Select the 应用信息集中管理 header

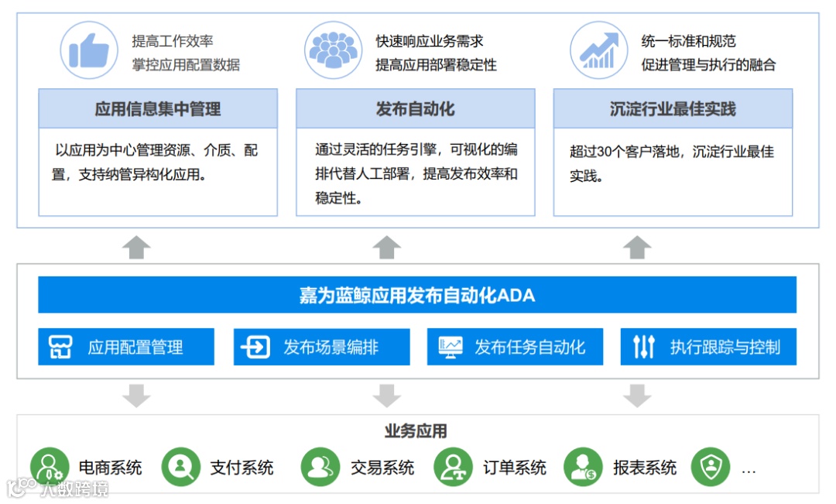click(158, 109)
